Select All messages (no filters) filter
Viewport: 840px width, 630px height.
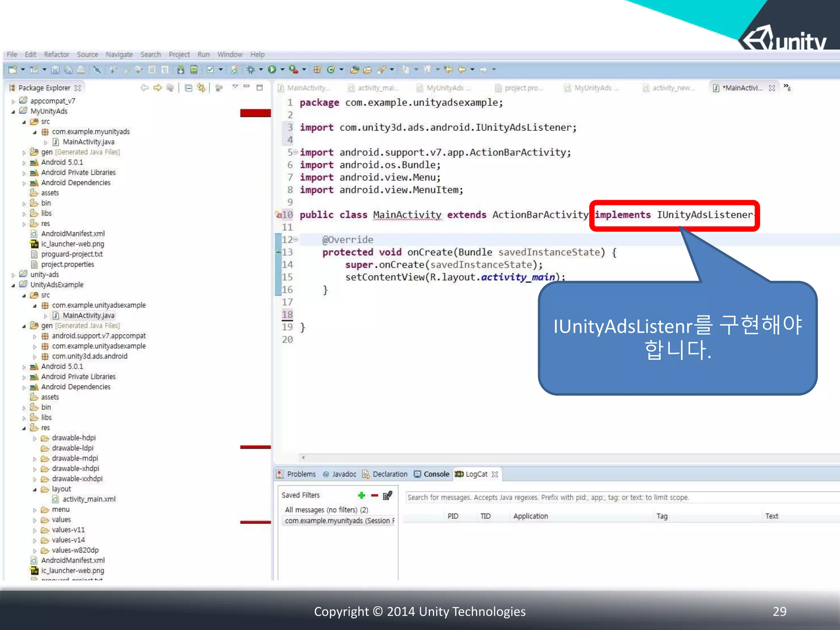(x=326, y=510)
